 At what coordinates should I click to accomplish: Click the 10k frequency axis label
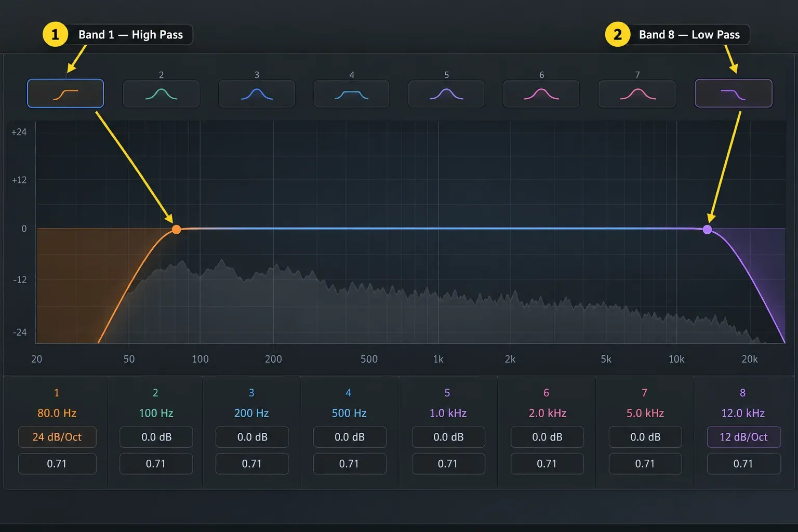(x=676, y=359)
